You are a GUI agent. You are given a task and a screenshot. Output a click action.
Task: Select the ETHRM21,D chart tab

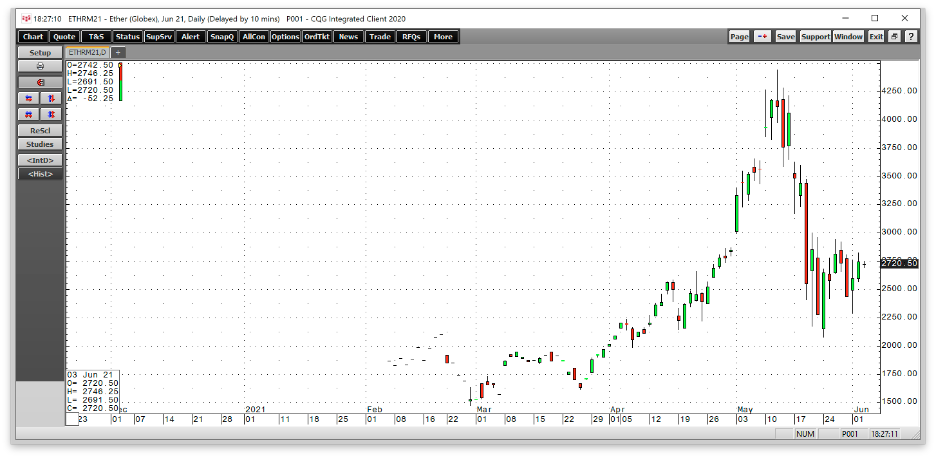(87, 53)
